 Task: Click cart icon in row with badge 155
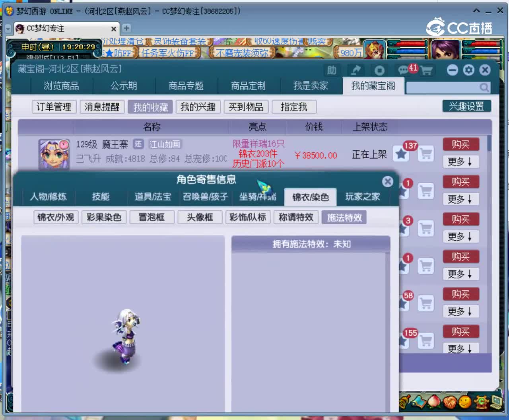coord(425,340)
